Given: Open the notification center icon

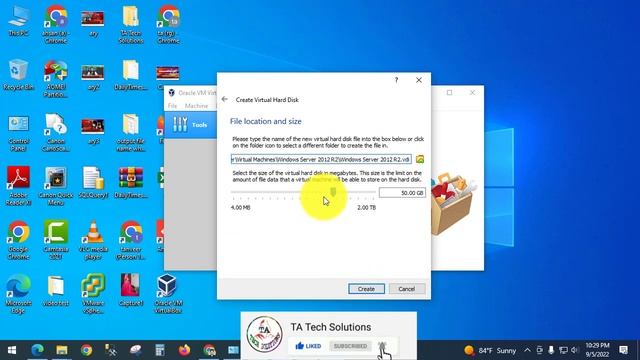Looking at the screenshot, I should click(623, 350).
